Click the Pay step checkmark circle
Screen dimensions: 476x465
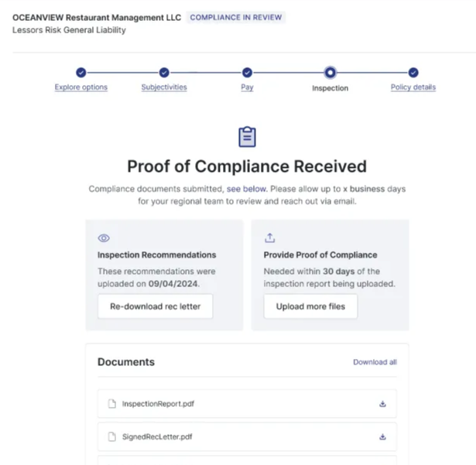click(x=247, y=73)
